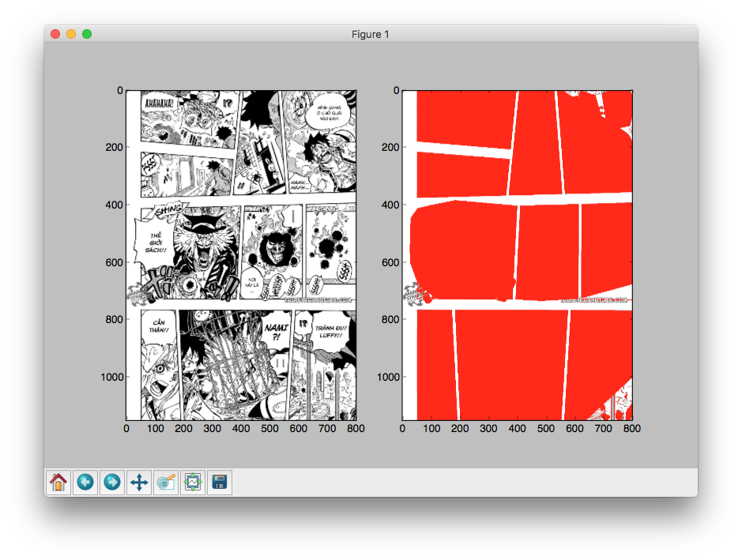Save the figure with the floppy icon

[x=220, y=483]
